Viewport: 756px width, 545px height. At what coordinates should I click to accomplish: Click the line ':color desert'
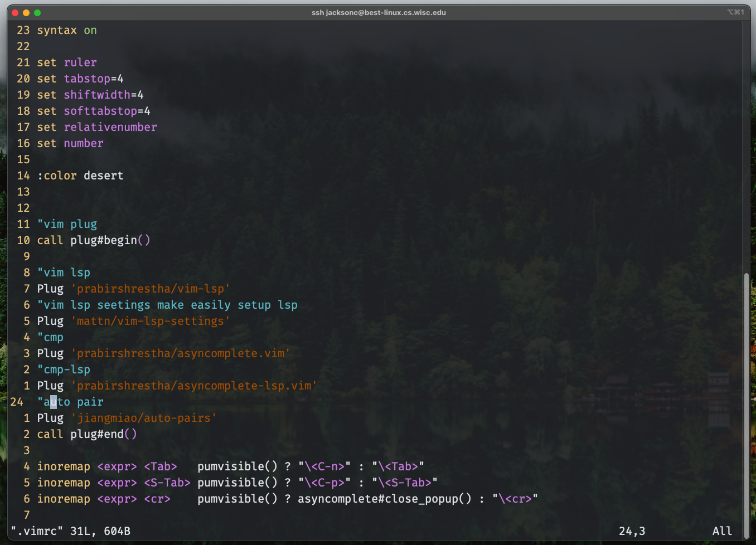[x=80, y=176]
